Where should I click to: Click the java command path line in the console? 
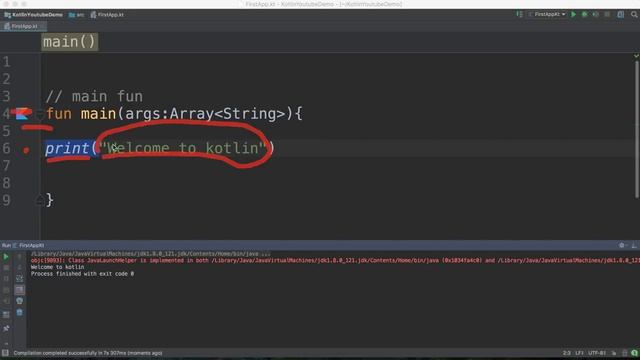click(151, 254)
